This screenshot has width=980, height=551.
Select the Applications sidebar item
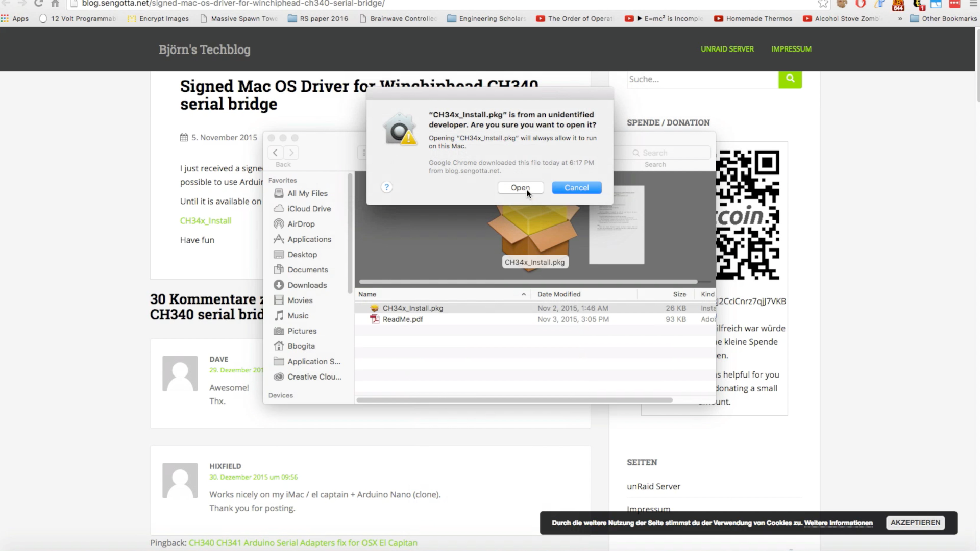point(309,239)
